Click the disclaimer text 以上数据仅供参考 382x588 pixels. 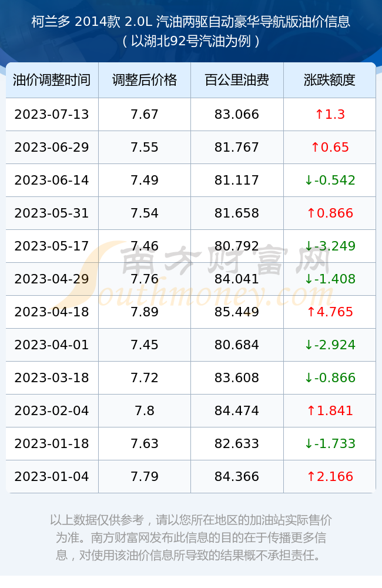[97, 520]
